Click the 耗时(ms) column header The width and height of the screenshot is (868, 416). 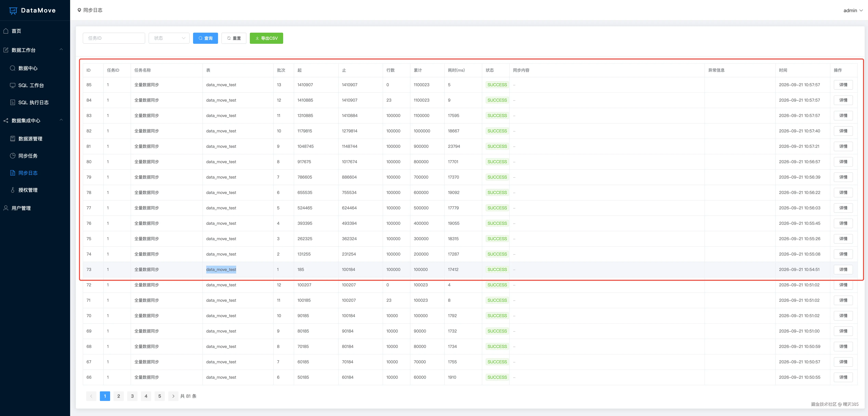click(x=456, y=70)
